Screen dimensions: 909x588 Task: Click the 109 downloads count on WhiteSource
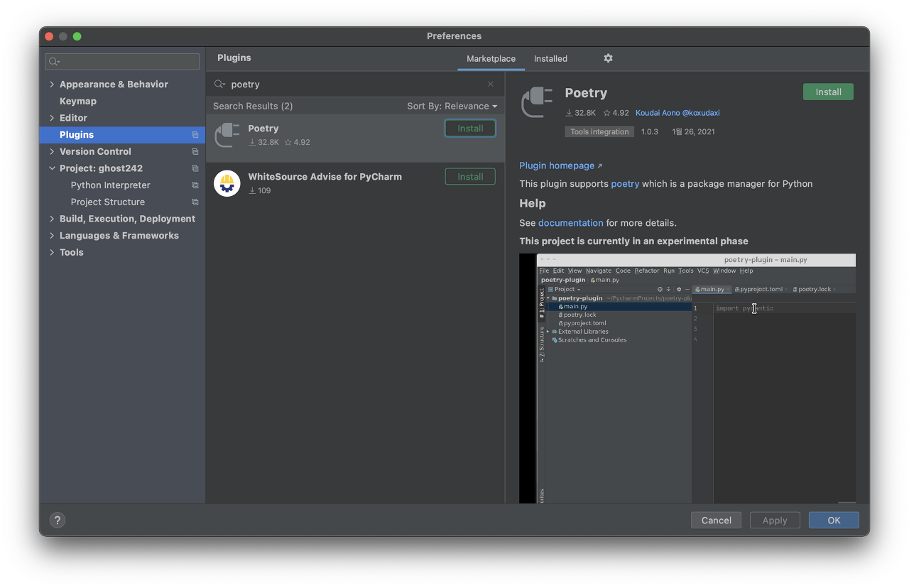pos(260,190)
